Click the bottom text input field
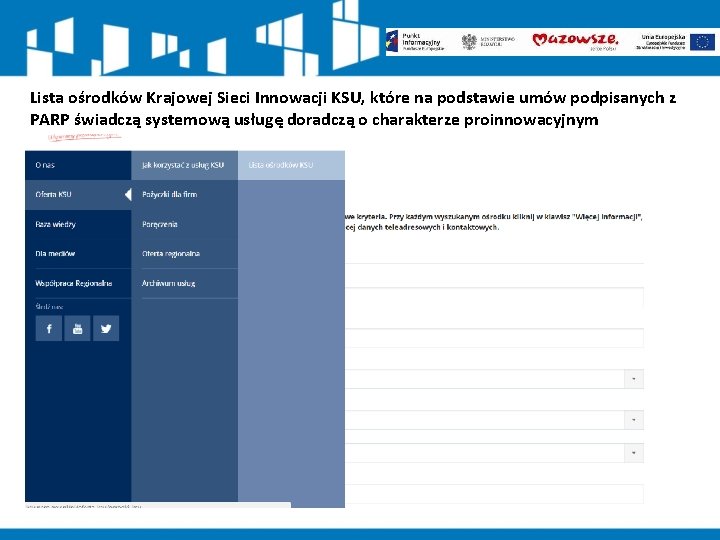720x540 pixels. 494,494
